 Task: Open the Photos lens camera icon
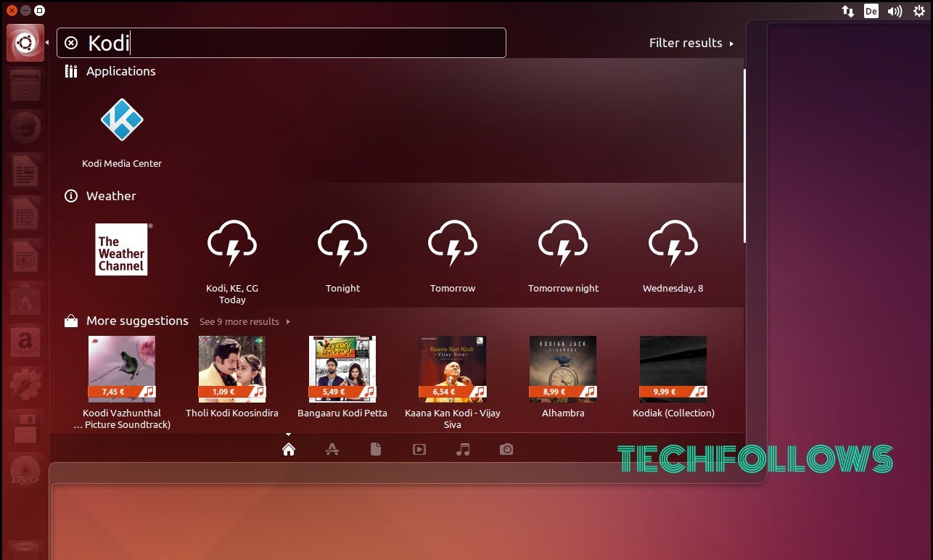click(506, 450)
